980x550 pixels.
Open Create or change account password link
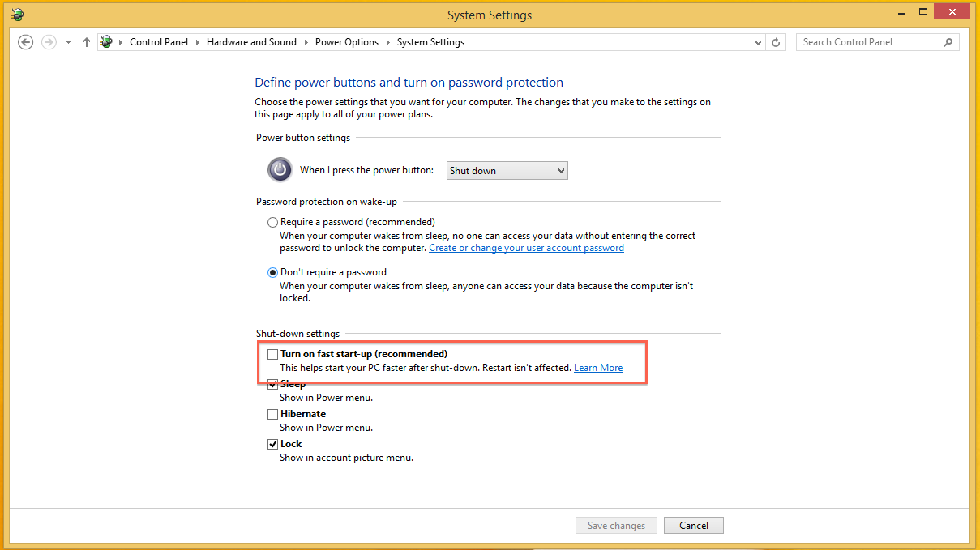[526, 248]
